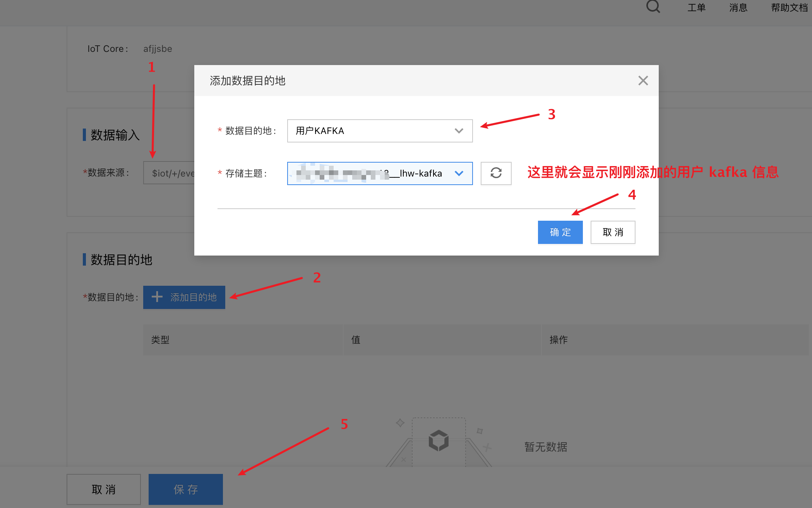Confirm with the blue 确定 button

(x=560, y=232)
